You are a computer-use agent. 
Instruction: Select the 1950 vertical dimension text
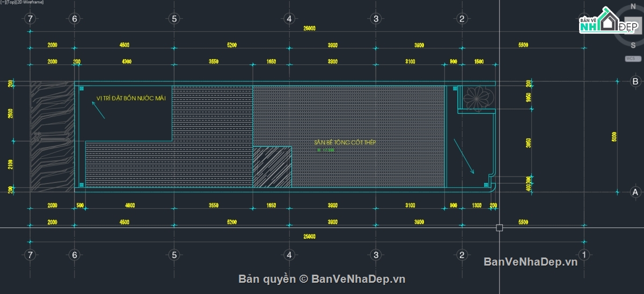pos(529,98)
